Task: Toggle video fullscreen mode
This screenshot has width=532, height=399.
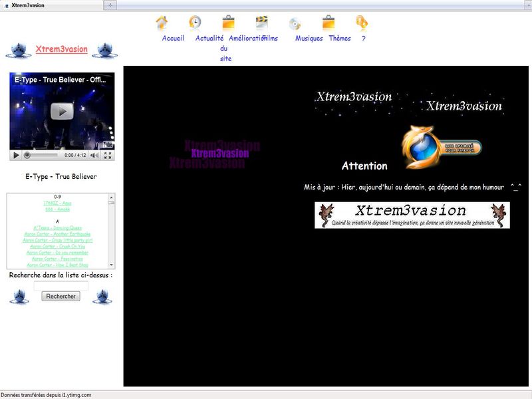Action: [x=108, y=155]
